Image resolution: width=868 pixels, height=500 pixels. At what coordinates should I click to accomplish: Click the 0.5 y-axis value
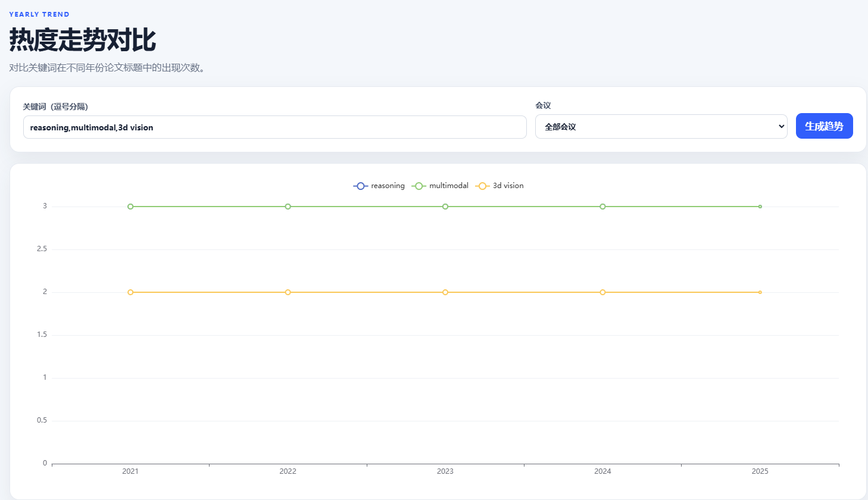42,420
